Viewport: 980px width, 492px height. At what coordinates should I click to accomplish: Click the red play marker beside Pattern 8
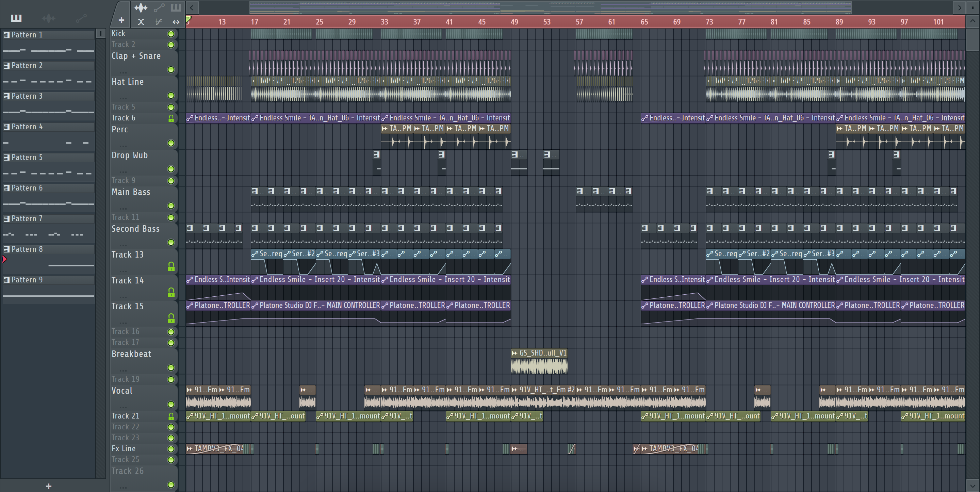coord(4,259)
